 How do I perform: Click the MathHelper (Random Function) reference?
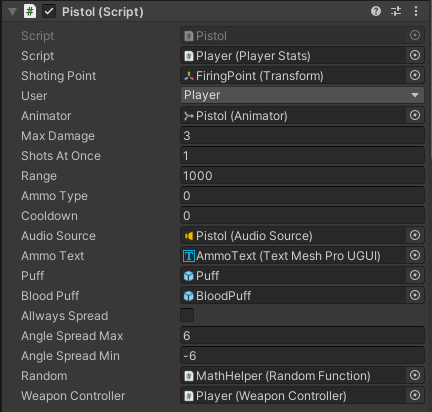pos(293,376)
